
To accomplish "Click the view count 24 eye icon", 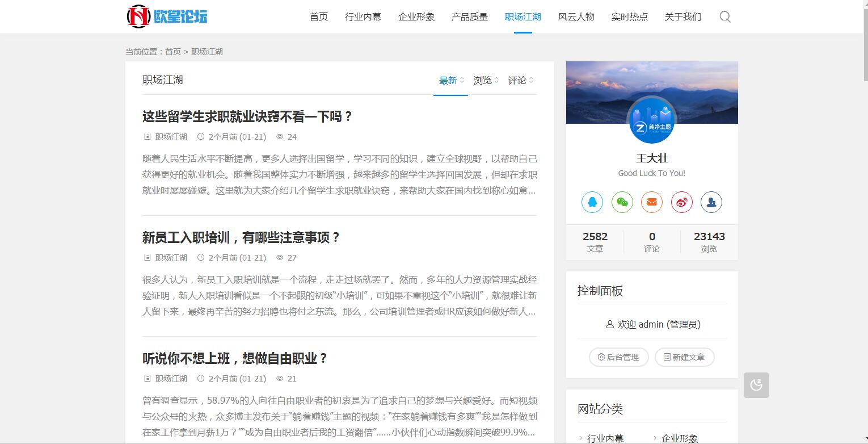I will [x=280, y=137].
